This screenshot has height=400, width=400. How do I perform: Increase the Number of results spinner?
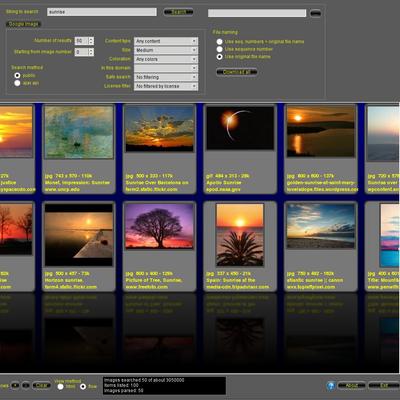pyautogui.click(x=91, y=39)
